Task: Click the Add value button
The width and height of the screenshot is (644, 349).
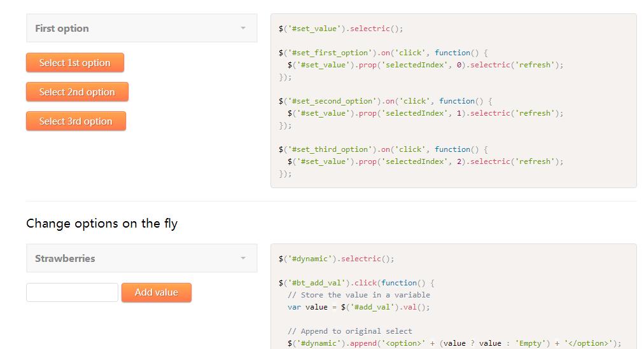Action: (157, 292)
